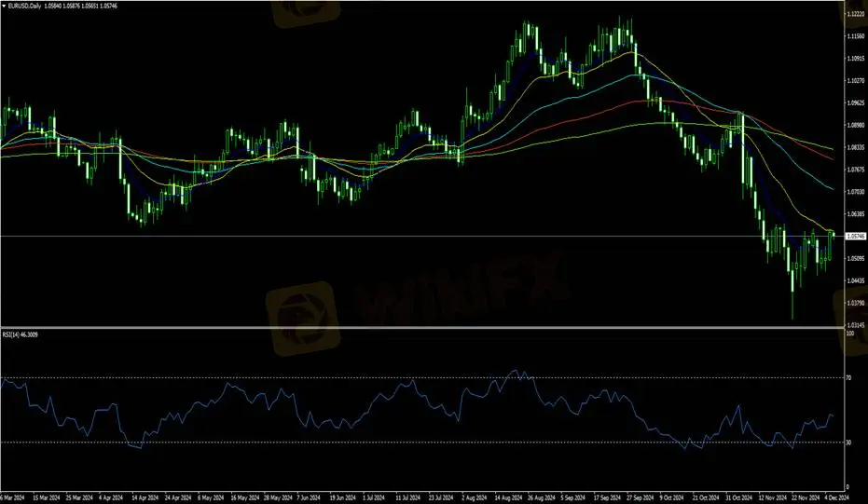This screenshot has height=504, width=868.
Task: Click the 4 Dec 2024 date label
Action: (837, 497)
